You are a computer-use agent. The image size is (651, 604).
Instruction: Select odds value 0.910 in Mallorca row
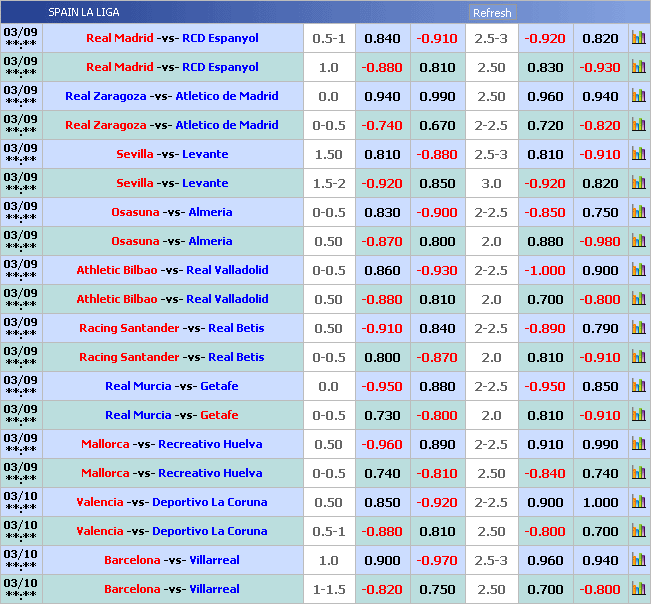click(x=546, y=445)
